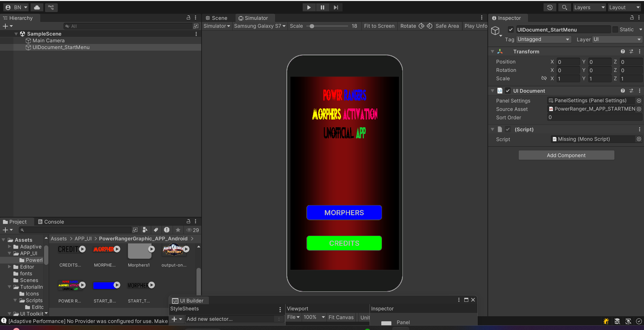The width and height of the screenshot is (644, 330).
Task: Collapse the Transform component foldout
Action: (492, 51)
